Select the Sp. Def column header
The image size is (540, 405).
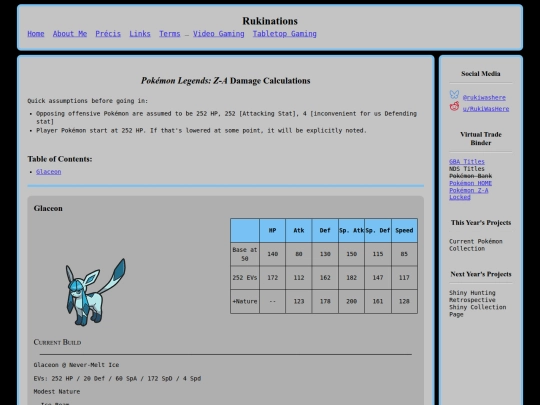(378, 230)
